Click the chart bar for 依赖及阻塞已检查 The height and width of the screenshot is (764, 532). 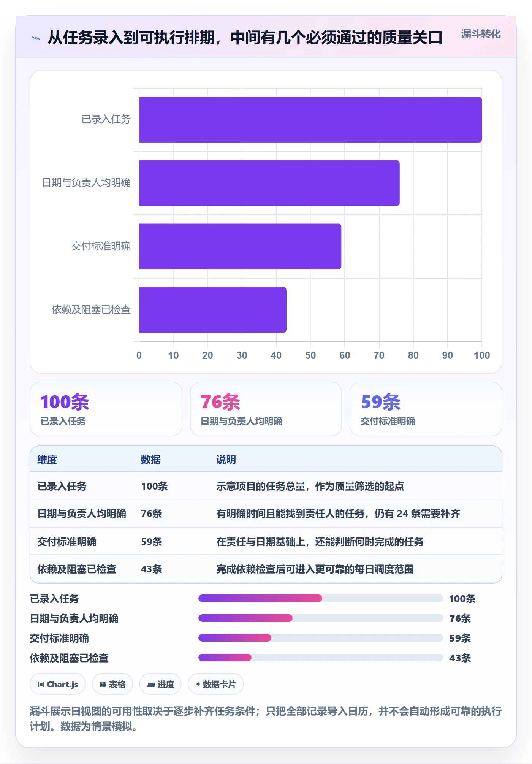pyautogui.click(x=213, y=310)
